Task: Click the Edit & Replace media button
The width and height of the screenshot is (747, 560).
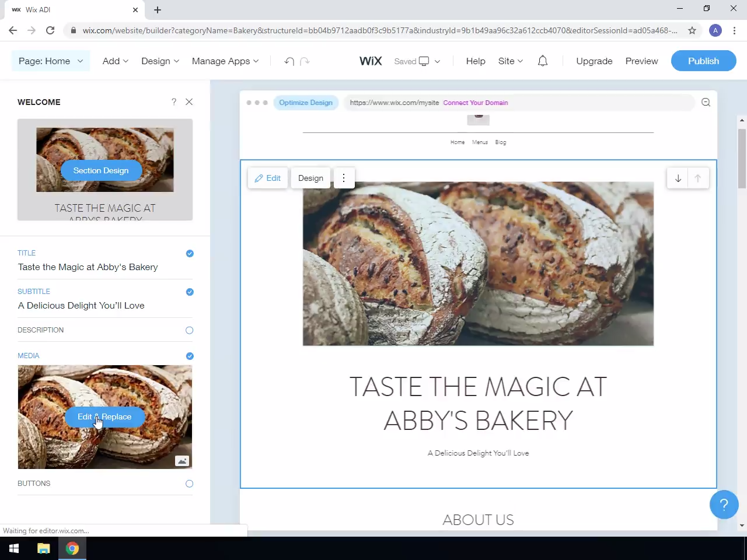Action: coord(104,417)
